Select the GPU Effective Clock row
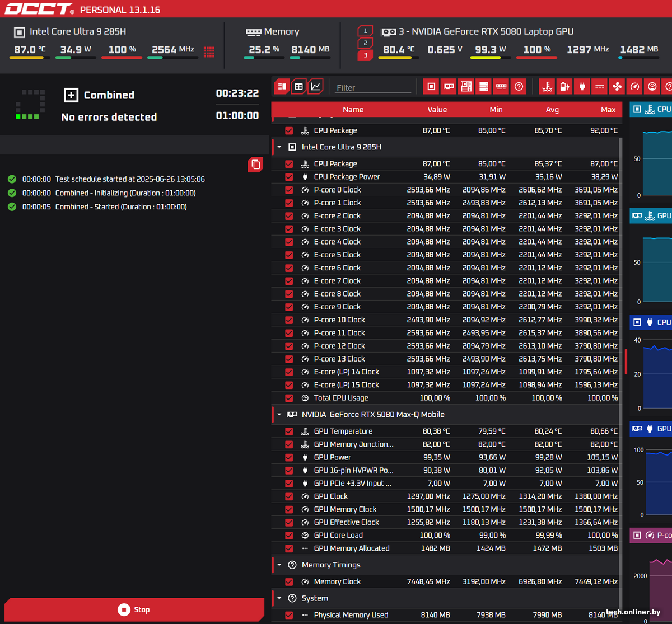Image resolution: width=672 pixels, height=624 pixels. point(445,522)
